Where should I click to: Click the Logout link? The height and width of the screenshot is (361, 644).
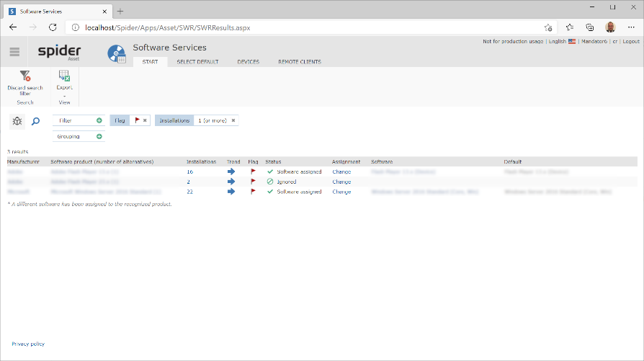click(x=631, y=42)
